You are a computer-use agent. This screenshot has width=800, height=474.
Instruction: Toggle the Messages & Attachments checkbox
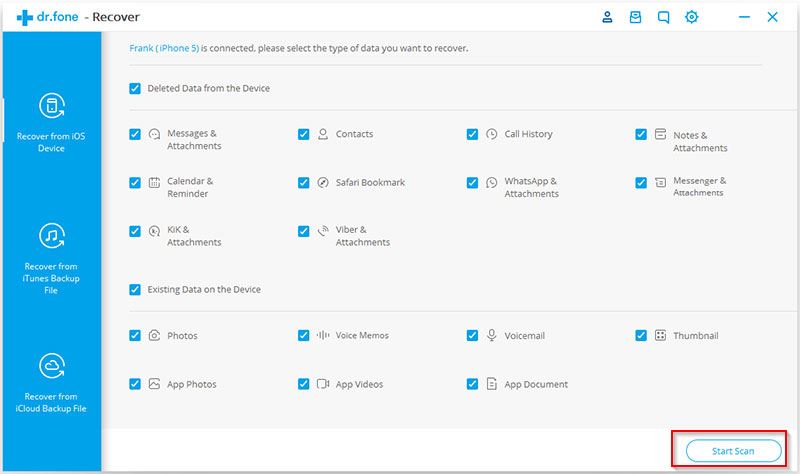click(135, 134)
